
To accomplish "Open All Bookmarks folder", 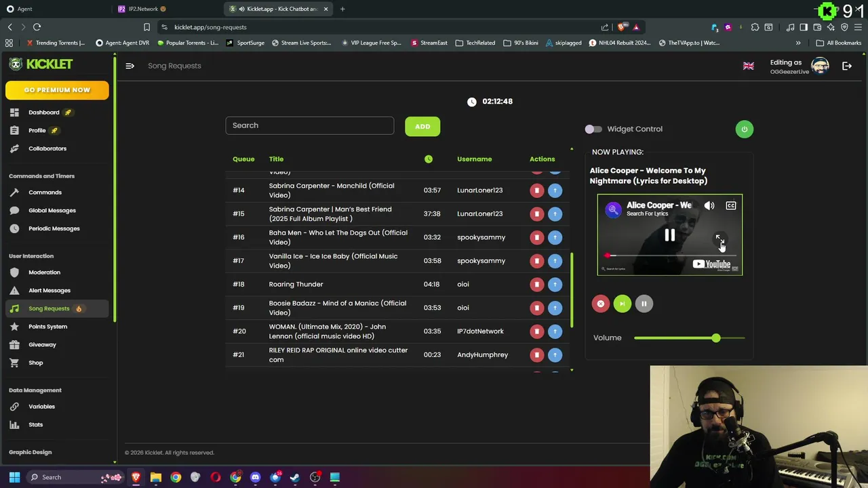I will pos(839,43).
